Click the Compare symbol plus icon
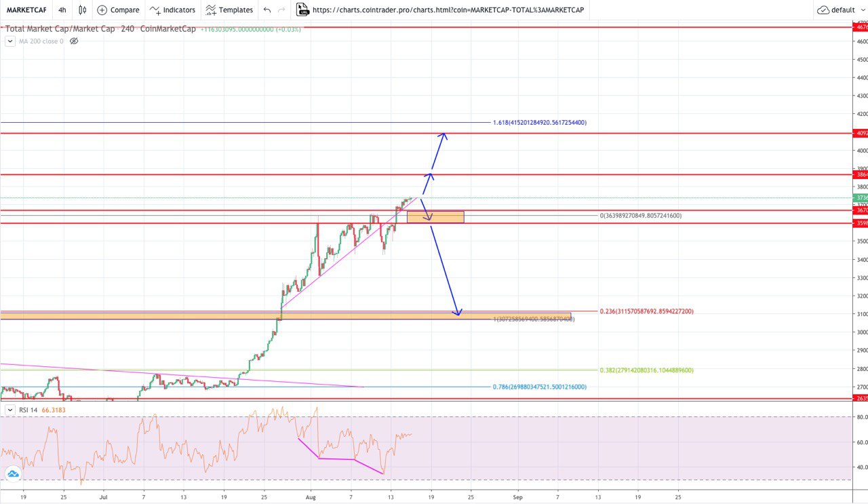 [102, 10]
